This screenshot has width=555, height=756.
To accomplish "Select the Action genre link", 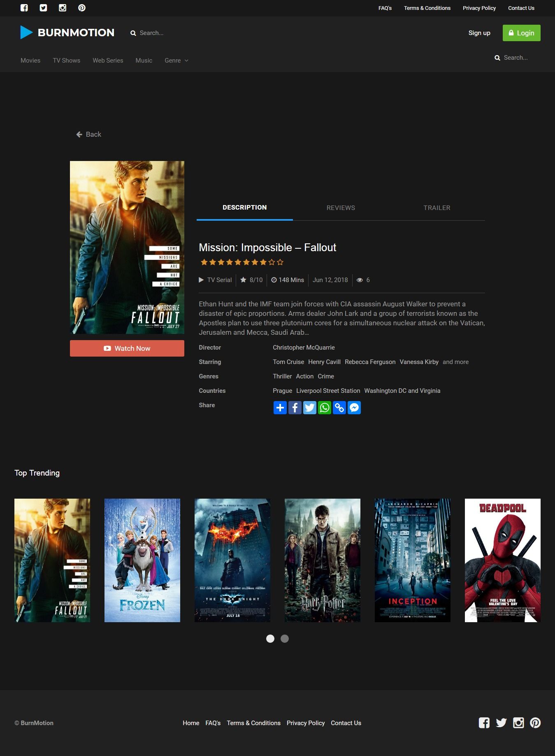I will [305, 376].
